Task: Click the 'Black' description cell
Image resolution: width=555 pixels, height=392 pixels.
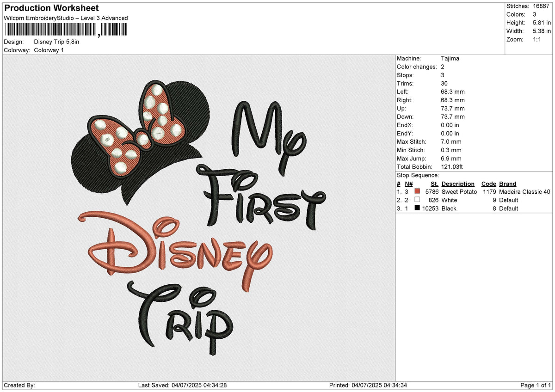Action: point(449,208)
